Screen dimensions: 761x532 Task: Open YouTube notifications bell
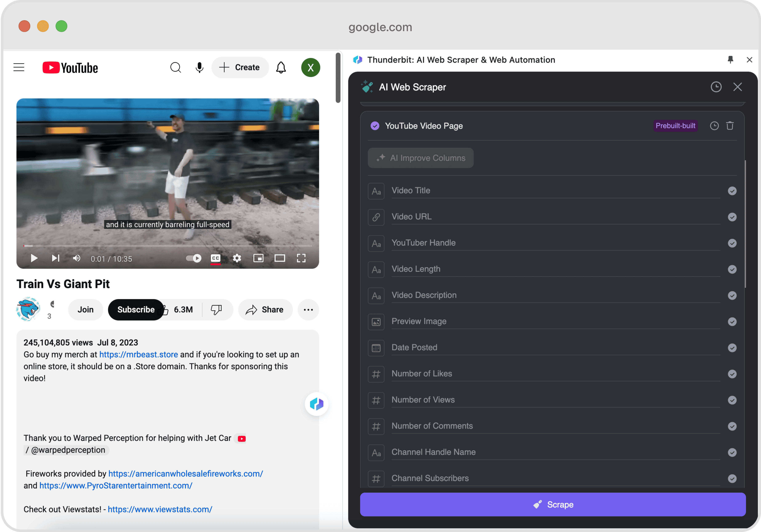[x=281, y=67]
